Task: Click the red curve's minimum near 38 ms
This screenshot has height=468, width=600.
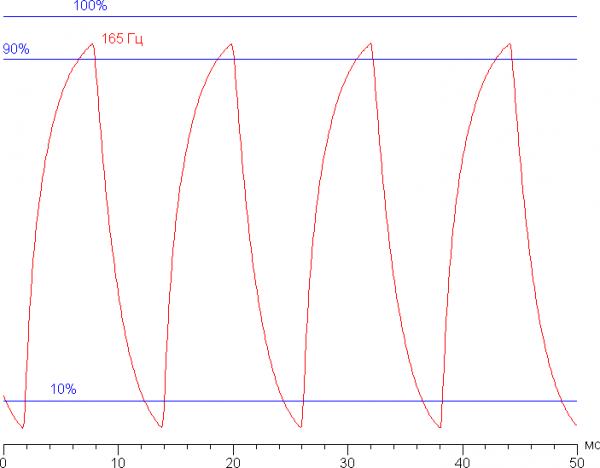Action: [439, 428]
